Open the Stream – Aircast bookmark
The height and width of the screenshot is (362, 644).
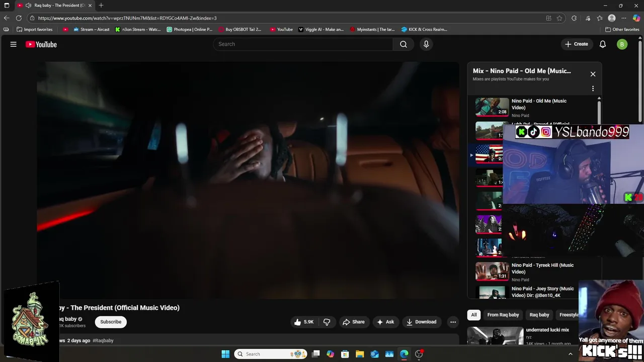pos(91,29)
